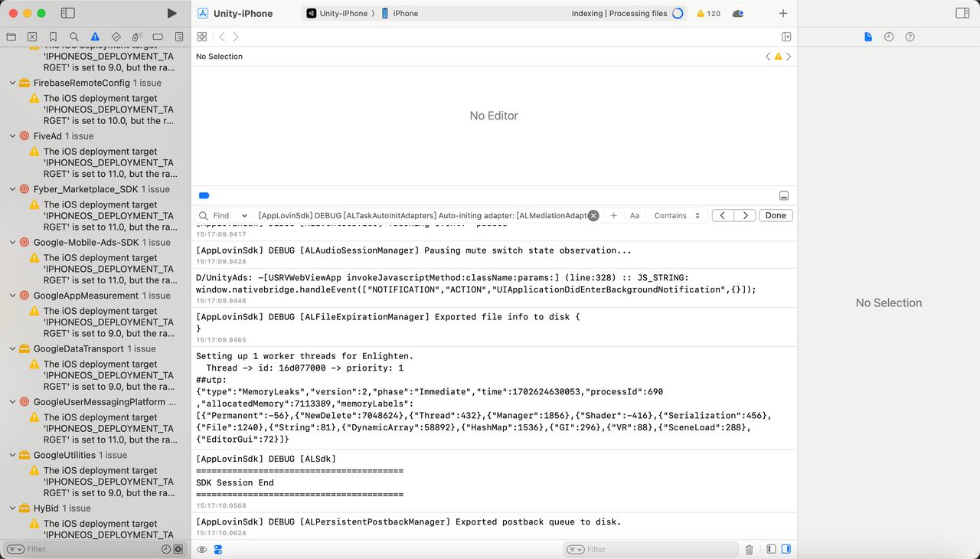Image resolution: width=980 pixels, height=559 pixels.
Task: Go to previous search result
Action: point(723,216)
